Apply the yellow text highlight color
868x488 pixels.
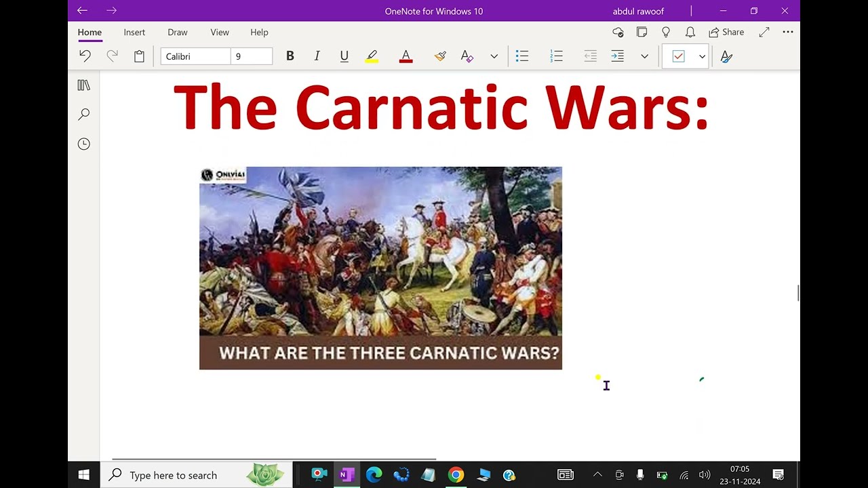tap(372, 56)
